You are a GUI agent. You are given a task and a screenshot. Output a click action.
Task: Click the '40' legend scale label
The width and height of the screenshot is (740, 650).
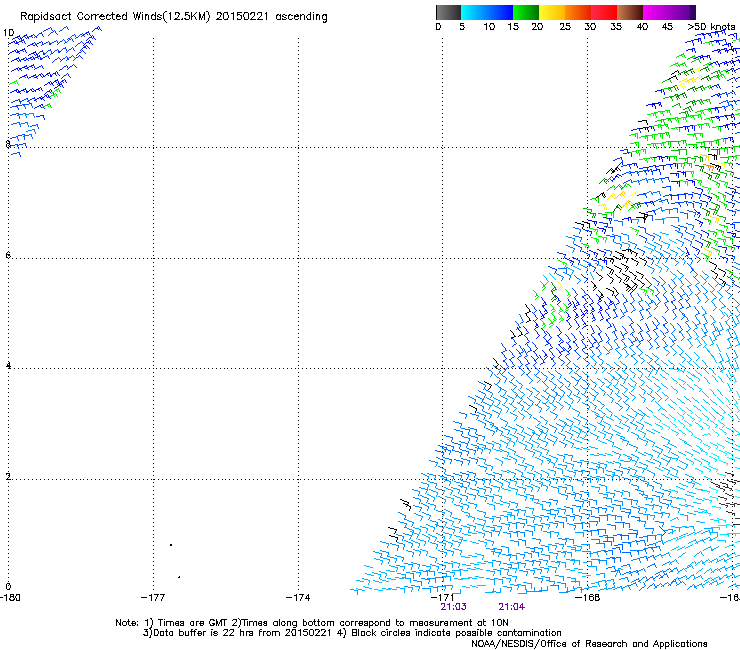[642, 27]
